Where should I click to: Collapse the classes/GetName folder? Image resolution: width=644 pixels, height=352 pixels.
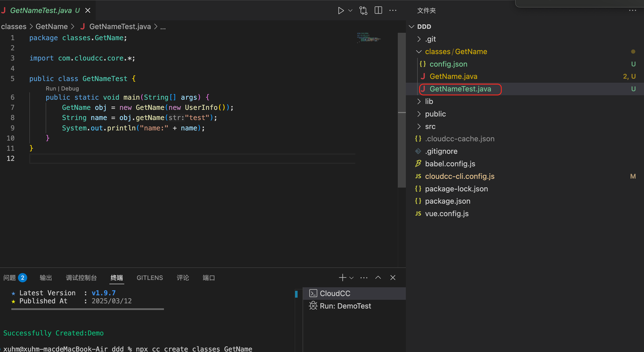pyautogui.click(x=455, y=51)
